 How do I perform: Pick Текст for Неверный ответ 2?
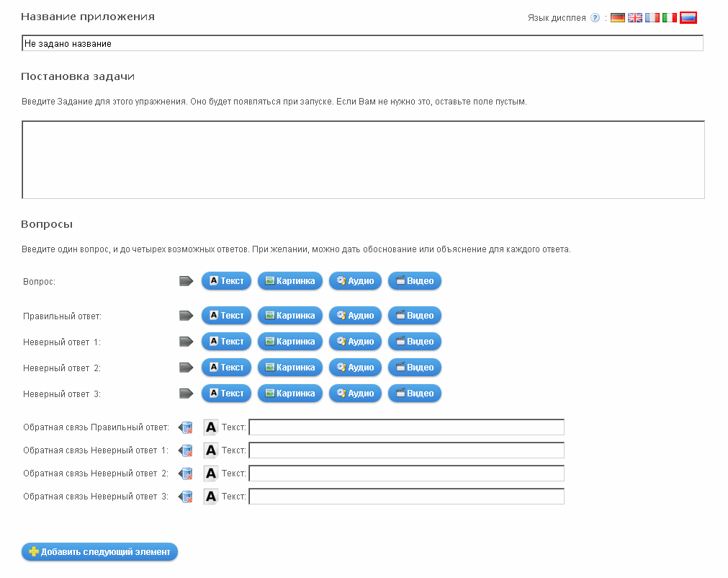(x=227, y=368)
